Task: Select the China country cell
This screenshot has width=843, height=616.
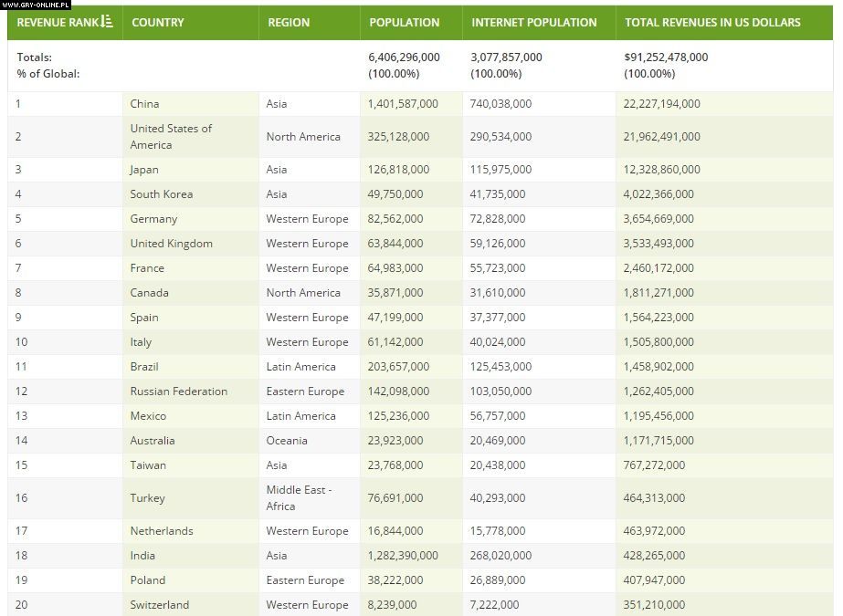Action: coord(145,104)
